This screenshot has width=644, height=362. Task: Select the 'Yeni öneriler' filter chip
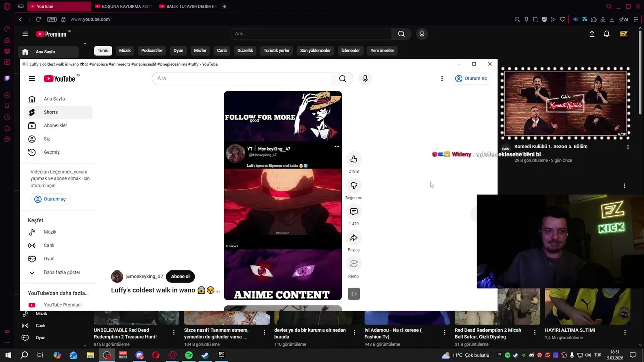(x=382, y=51)
